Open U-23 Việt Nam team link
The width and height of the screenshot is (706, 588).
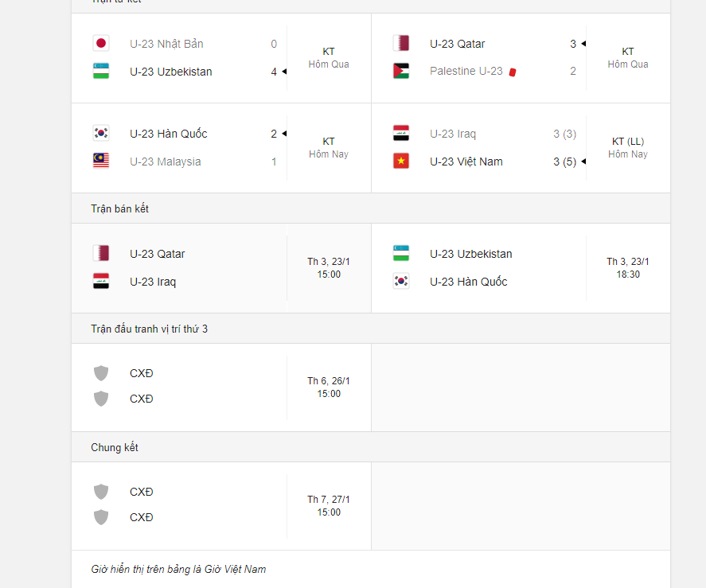(x=466, y=162)
